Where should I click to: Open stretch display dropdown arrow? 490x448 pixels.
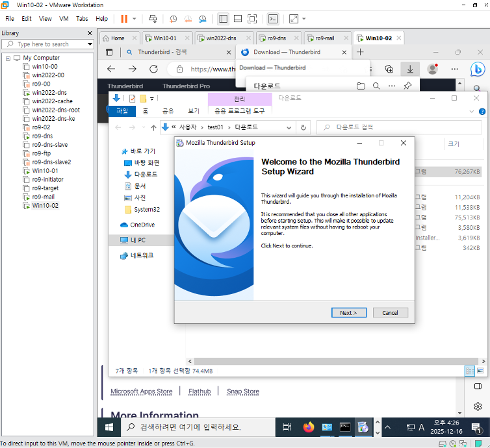[303, 19]
